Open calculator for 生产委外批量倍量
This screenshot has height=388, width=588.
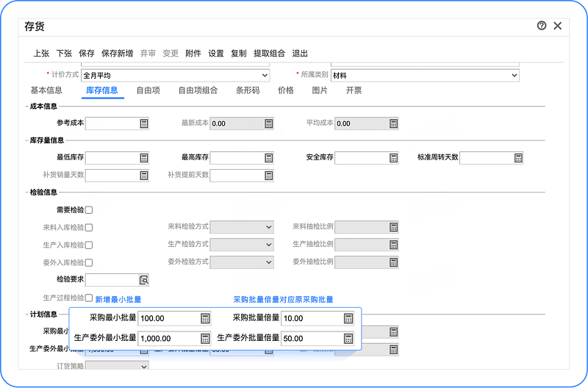tap(348, 339)
